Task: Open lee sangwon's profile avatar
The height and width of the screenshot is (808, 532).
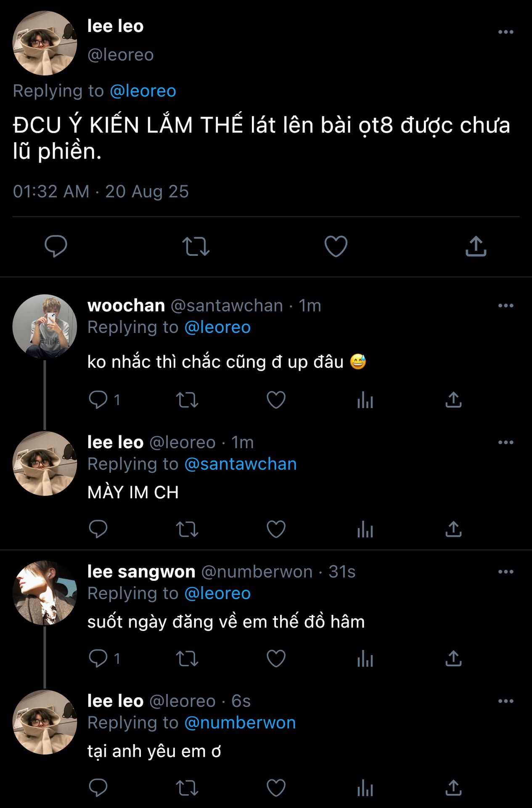Action: [x=45, y=592]
